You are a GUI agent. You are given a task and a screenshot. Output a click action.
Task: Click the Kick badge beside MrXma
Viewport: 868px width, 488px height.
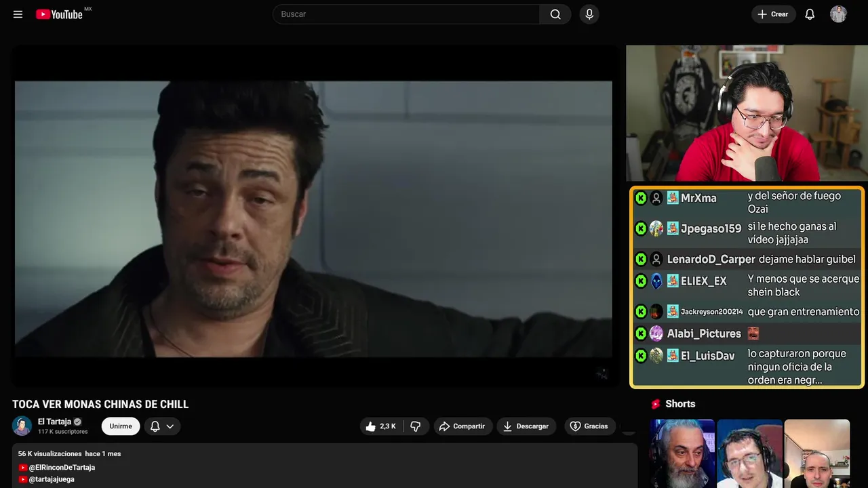point(641,198)
